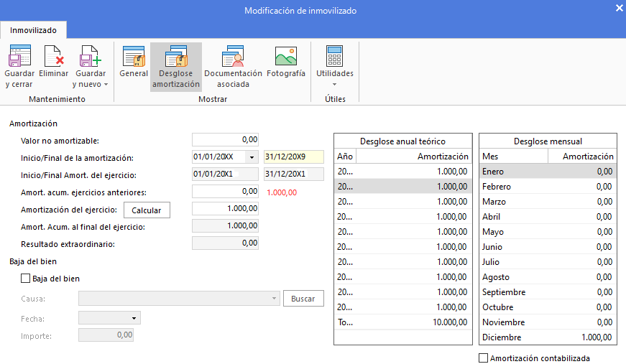Image resolution: width=626 pixels, height=364 pixels.
Task: Click the Amortización del ejercicio amount field
Action: pyautogui.click(x=225, y=208)
